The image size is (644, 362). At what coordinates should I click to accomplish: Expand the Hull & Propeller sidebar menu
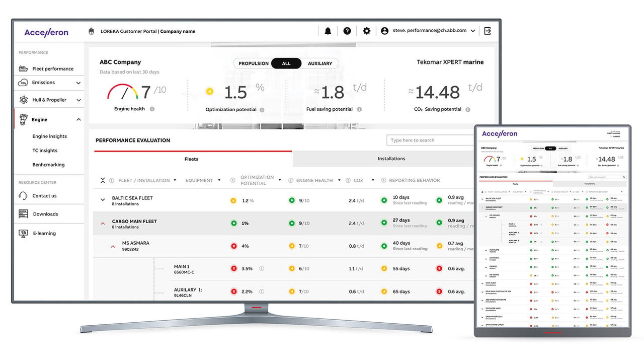coord(78,100)
